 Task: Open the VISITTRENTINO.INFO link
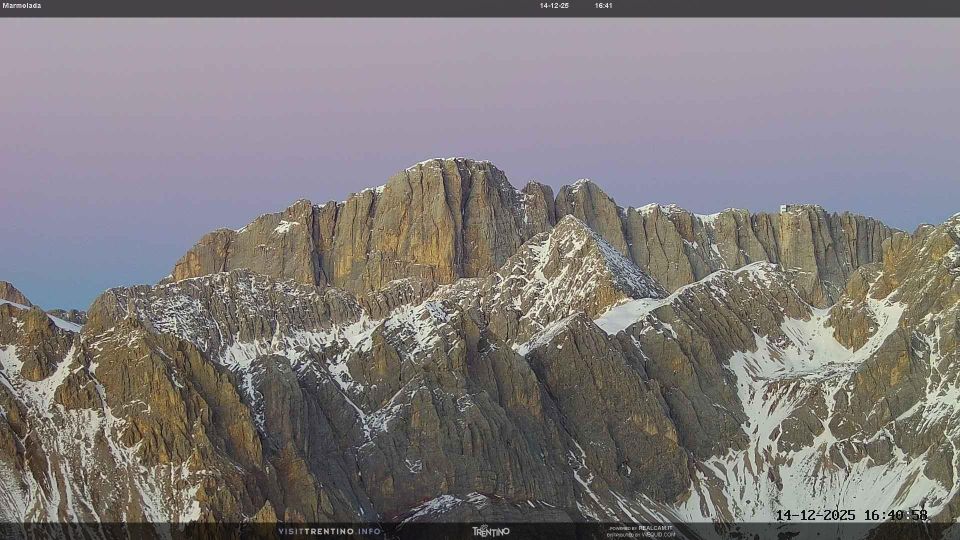[329, 531]
